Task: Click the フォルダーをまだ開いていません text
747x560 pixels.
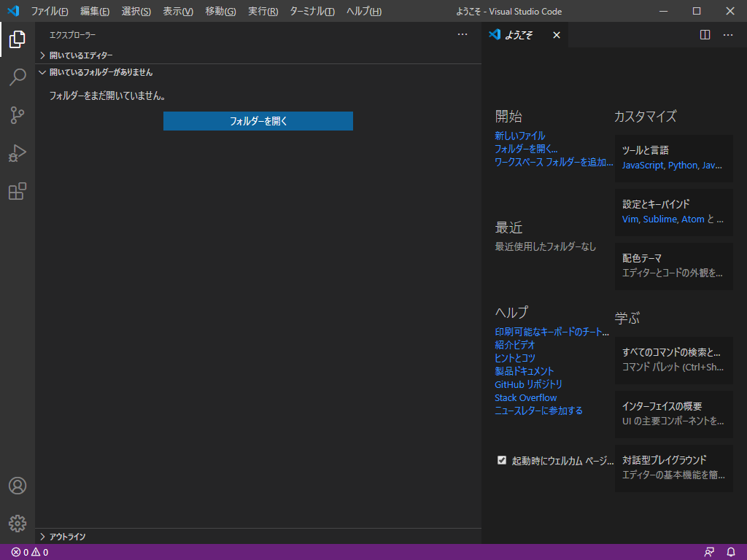Action: point(108,96)
